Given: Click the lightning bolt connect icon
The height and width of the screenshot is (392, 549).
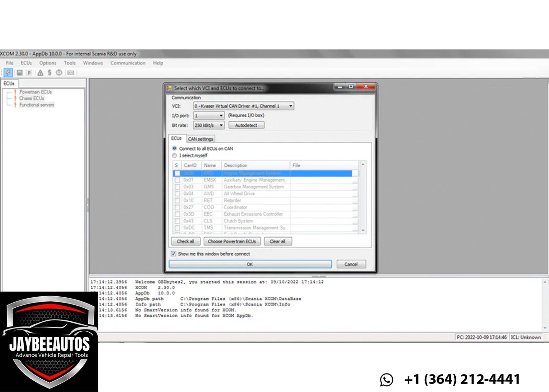Looking at the screenshot, I should coord(8,73).
